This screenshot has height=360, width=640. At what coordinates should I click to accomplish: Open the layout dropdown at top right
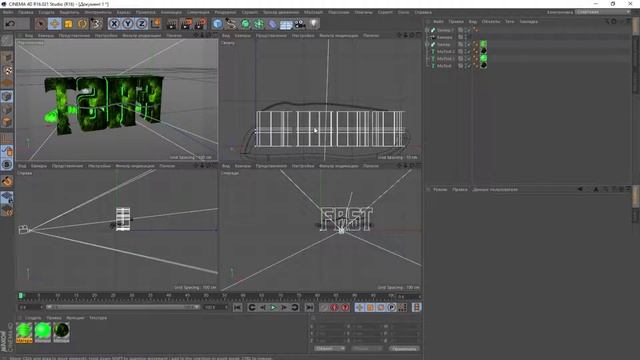pos(603,12)
